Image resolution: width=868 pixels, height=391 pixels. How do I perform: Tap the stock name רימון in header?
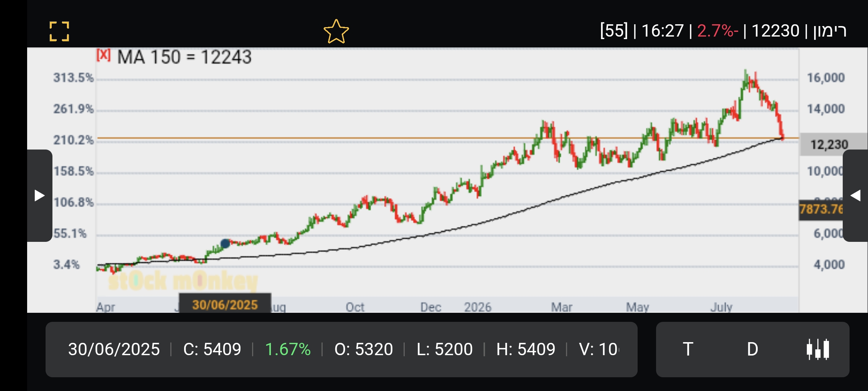point(830,31)
